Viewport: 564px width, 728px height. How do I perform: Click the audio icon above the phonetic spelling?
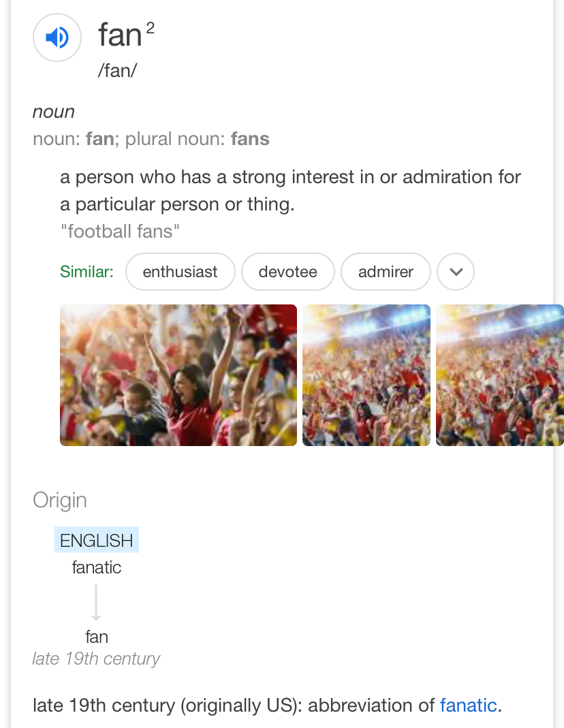(57, 37)
